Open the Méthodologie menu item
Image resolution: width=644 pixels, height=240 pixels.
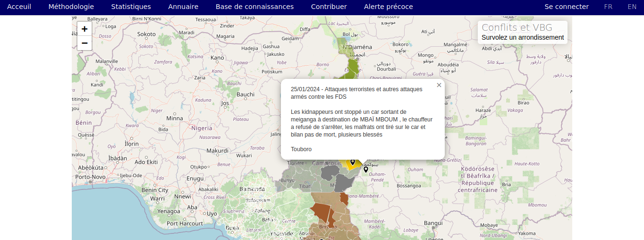[71, 7]
